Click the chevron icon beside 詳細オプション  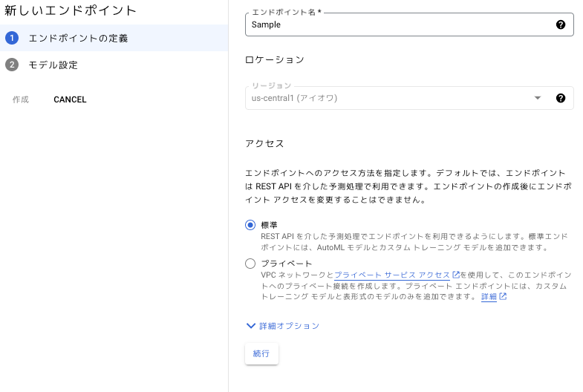click(251, 325)
